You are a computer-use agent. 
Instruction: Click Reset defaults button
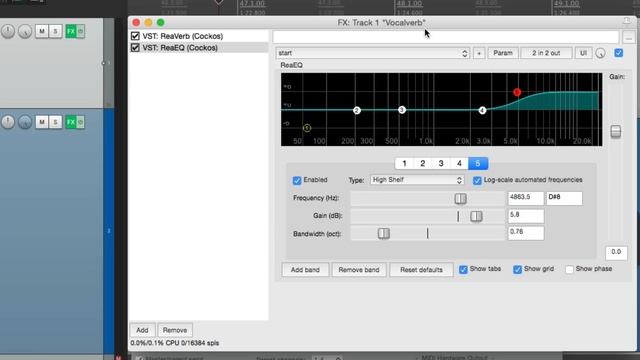pyautogui.click(x=421, y=270)
